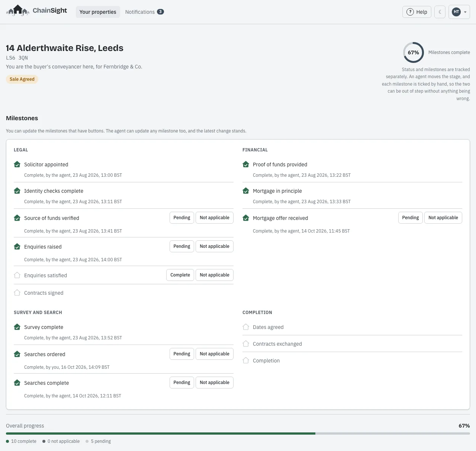Set Searches complete to Pending
The image size is (476, 451).
click(182, 383)
